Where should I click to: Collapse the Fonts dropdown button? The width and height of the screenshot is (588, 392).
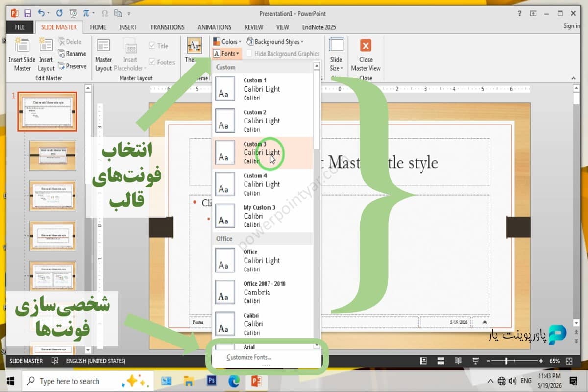pos(226,54)
